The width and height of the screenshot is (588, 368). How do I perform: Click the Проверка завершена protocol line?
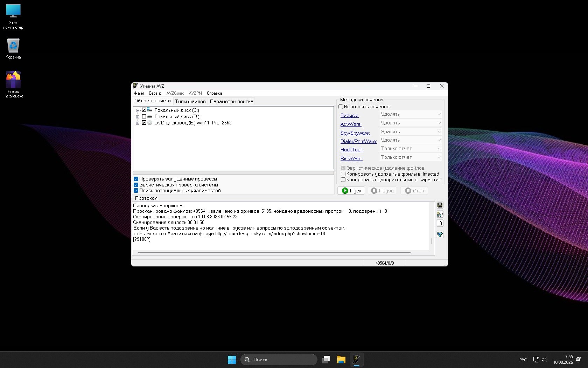coord(157,206)
